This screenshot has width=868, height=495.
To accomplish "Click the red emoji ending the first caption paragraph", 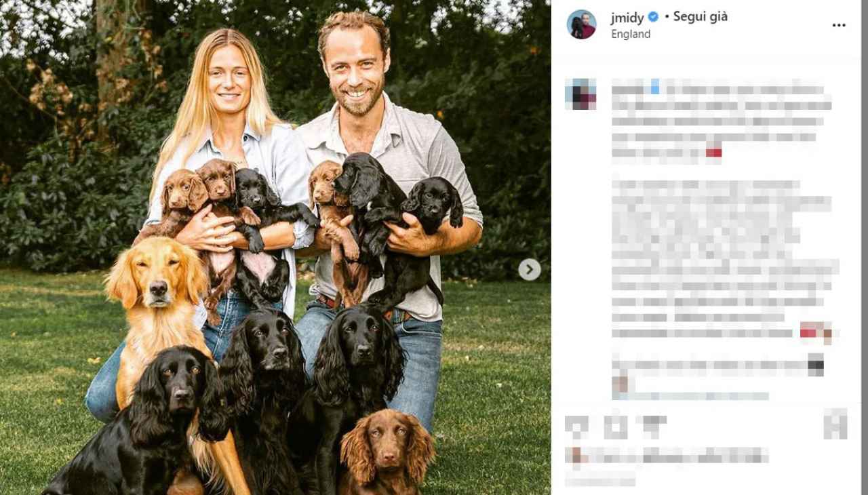I will 713,153.
